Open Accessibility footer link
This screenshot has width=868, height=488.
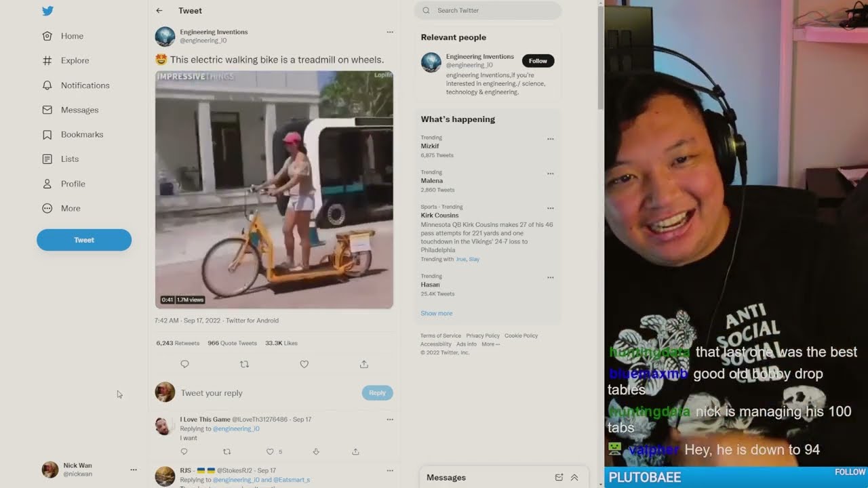point(435,344)
